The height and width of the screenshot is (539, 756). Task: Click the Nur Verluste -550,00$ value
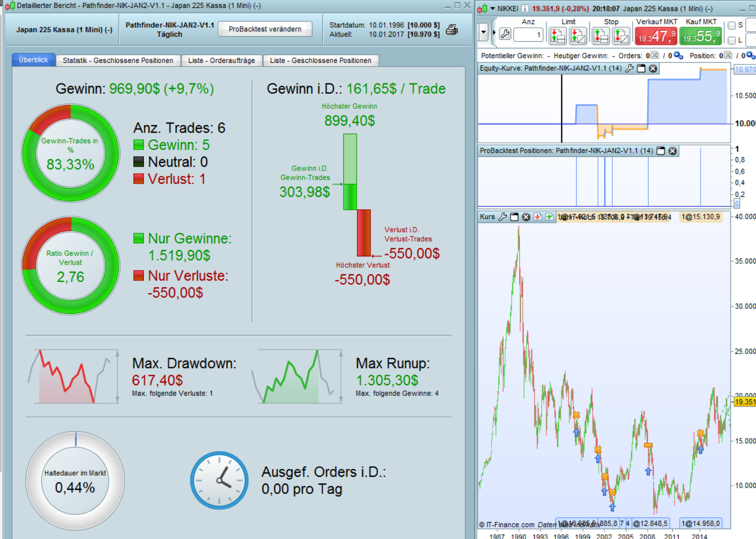(175, 293)
